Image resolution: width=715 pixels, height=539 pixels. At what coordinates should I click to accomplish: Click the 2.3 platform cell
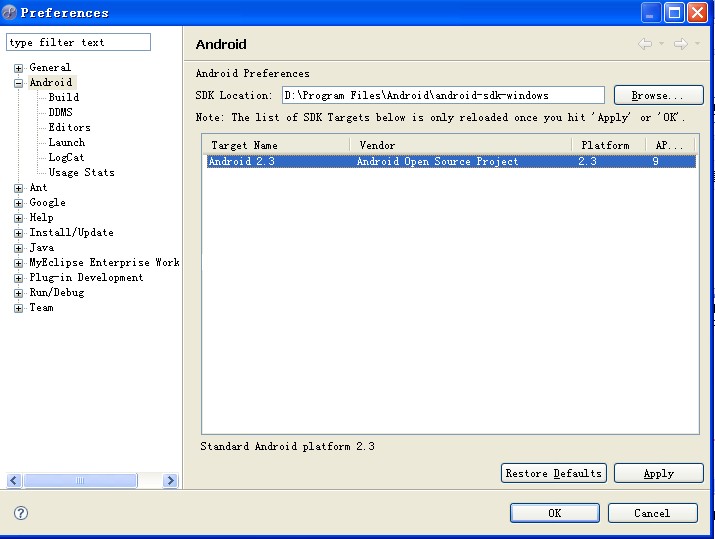pyautogui.click(x=587, y=161)
